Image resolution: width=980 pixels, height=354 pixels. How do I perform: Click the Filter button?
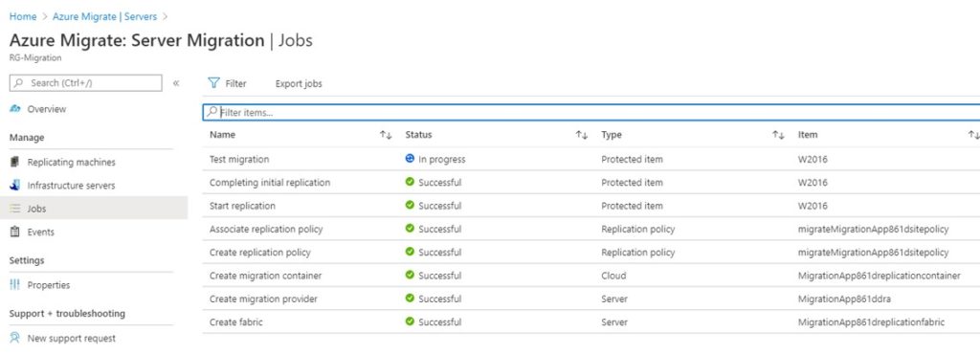[x=228, y=83]
